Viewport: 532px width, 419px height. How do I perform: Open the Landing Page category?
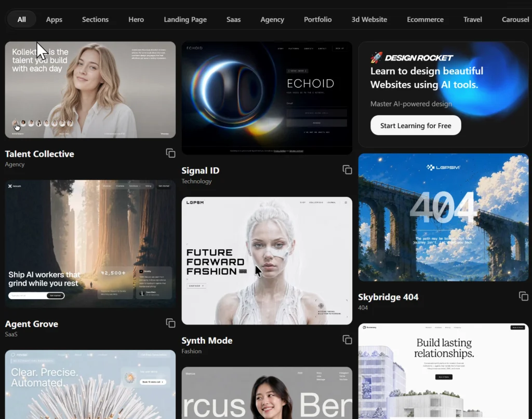pyautogui.click(x=185, y=19)
